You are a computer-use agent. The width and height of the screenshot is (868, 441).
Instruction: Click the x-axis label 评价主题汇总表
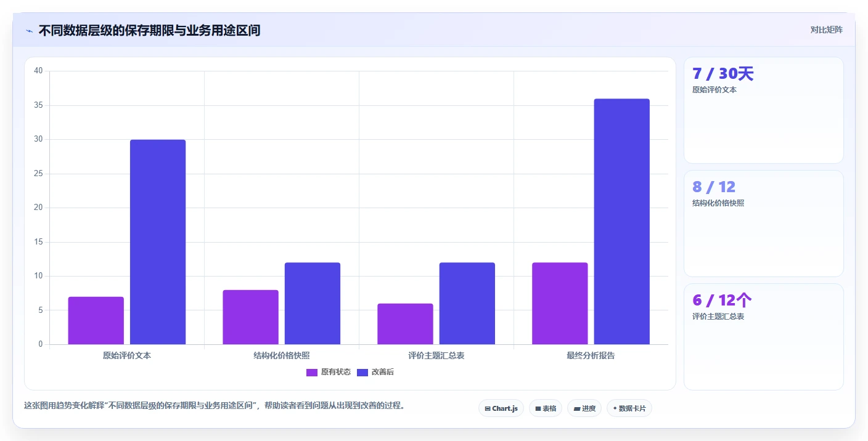(x=436, y=355)
